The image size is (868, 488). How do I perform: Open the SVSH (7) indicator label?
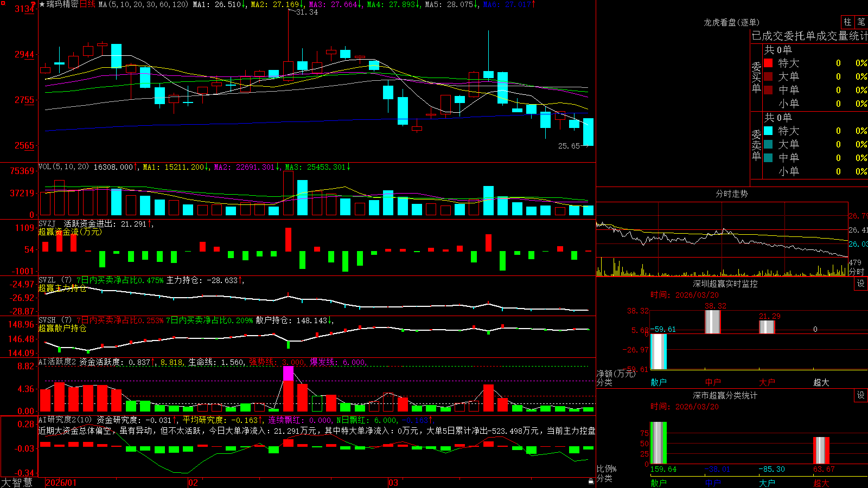coord(55,320)
